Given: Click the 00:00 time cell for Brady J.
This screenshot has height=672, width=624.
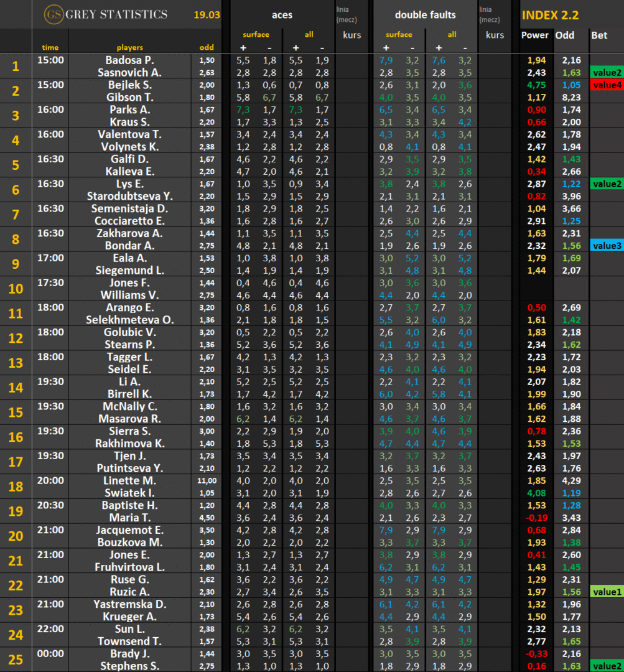Looking at the screenshot, I should [x=50, y=653].
